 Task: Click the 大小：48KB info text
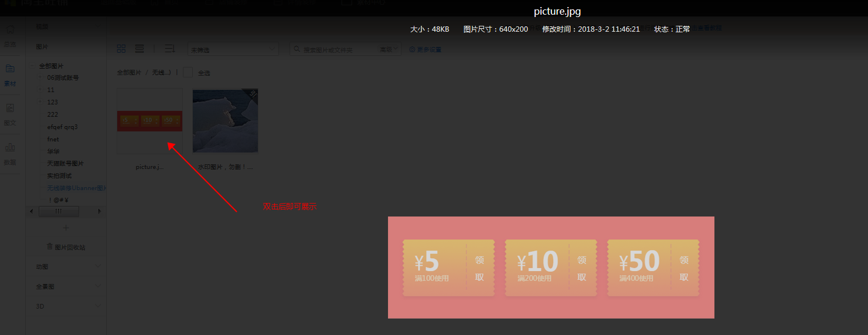[430, 29]
